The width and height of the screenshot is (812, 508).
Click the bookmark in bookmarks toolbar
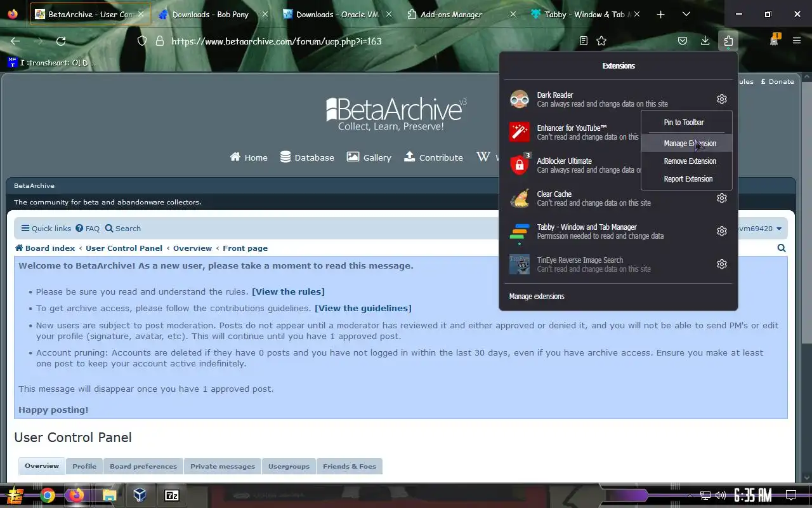point(51,62)
